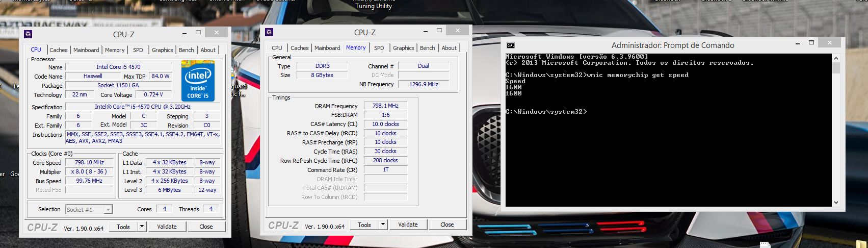Screen dimensions: 868x248
Task: Click the 208 clocks tRFC value
Action: [385, 160]
